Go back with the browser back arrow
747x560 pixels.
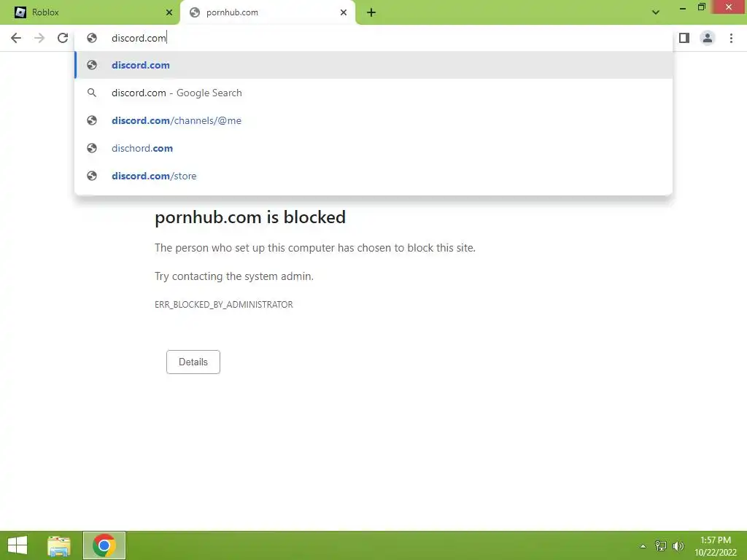coord(16,38)
